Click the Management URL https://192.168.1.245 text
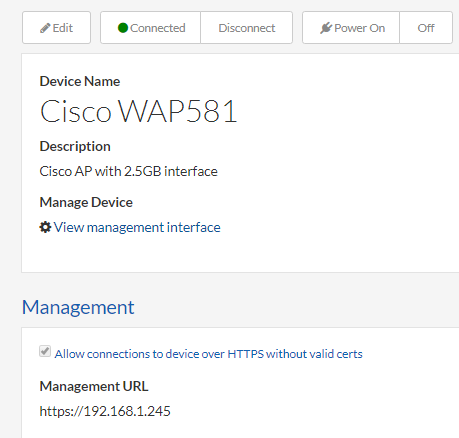The width and height of the screenshot is (459, 438). 105,411
